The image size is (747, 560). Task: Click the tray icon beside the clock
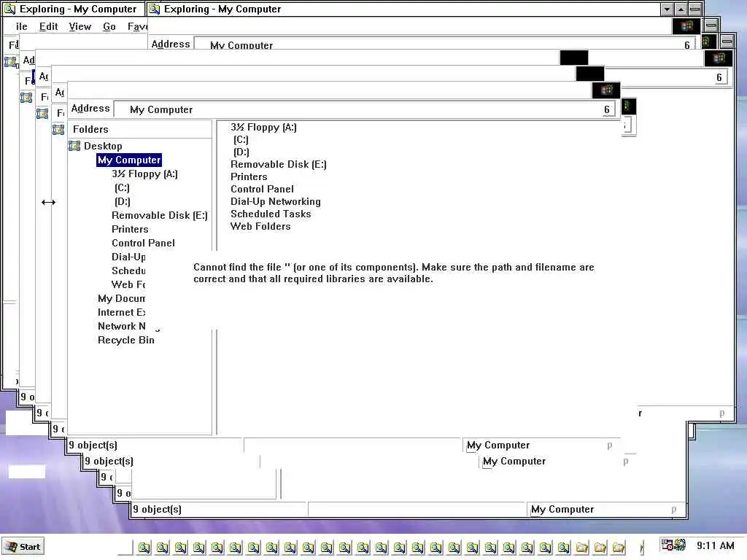(x=680, y=545)
